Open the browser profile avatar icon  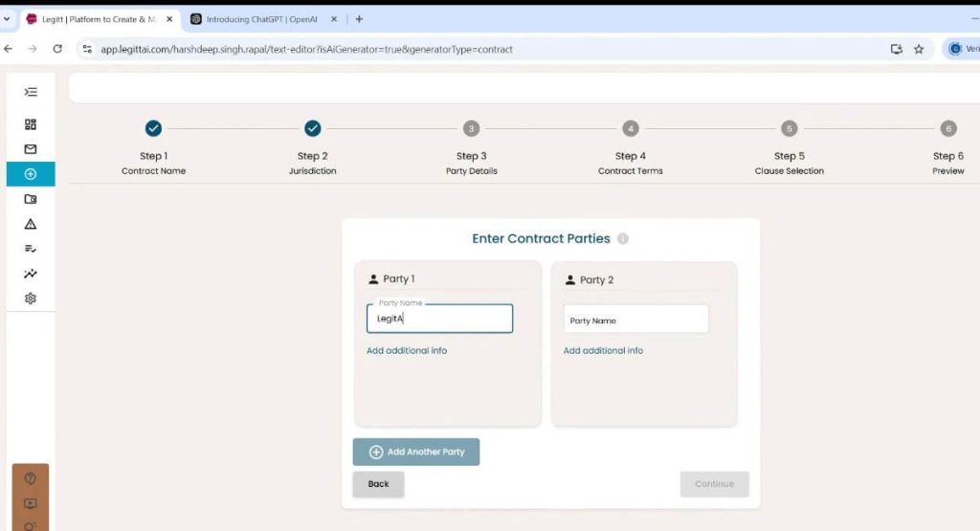coord(955,49)
